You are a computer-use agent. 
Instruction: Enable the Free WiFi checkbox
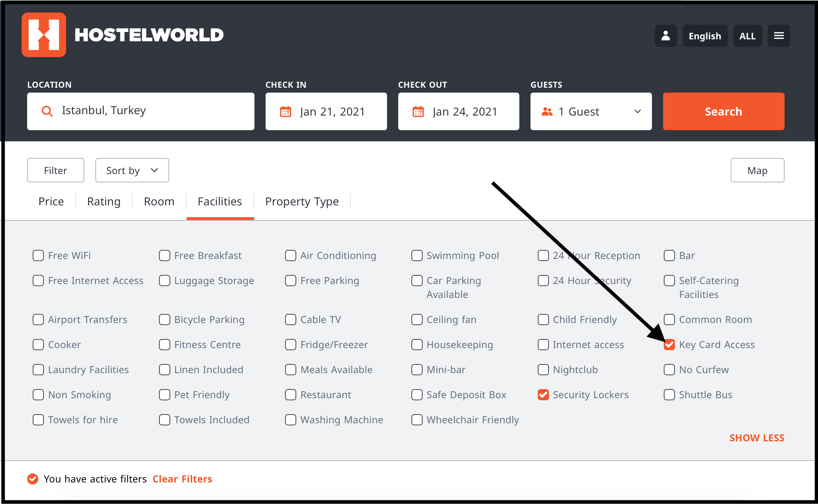(38, 255)
